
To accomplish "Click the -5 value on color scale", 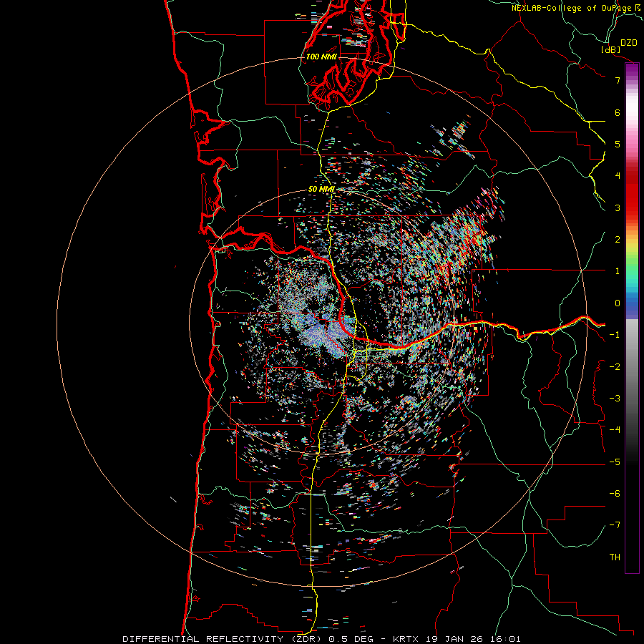I will click(x=615, y=462).
